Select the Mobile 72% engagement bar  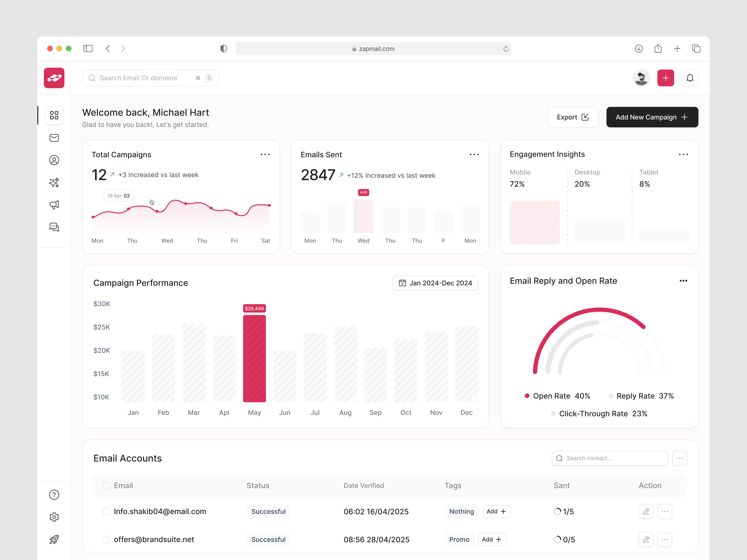(x=535, y=222)
